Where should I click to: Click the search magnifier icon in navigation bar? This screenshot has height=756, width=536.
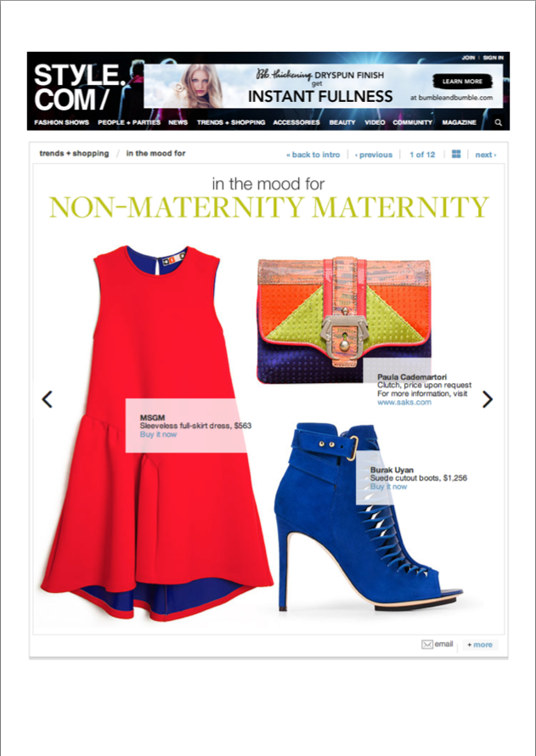(499, 122)
